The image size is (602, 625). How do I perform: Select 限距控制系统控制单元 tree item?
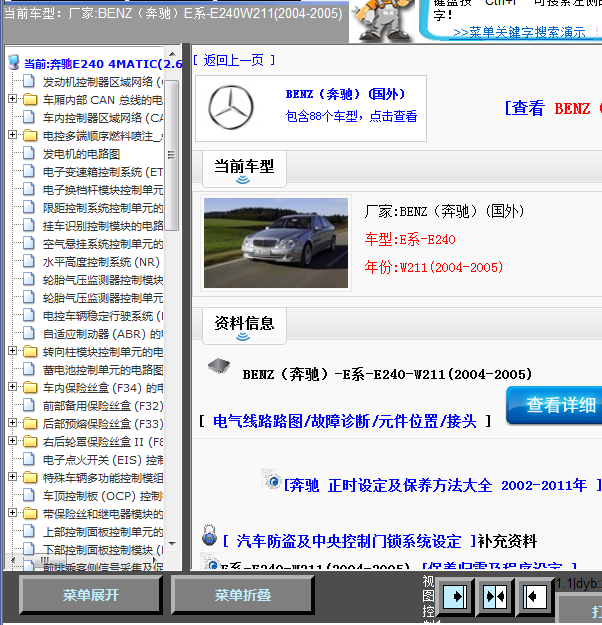[103, 208]
